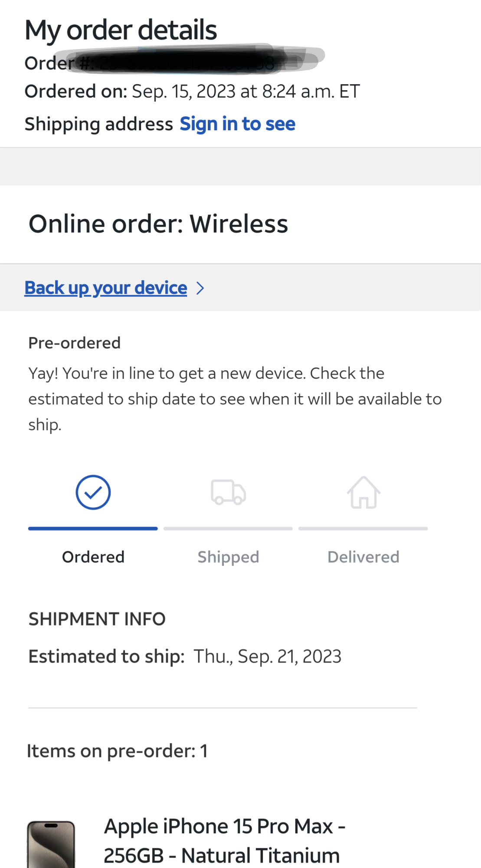Select the gray Shipped progress bar segment
Image resolution: width=481 pixels, height=868 pixels.
(228, 529)
